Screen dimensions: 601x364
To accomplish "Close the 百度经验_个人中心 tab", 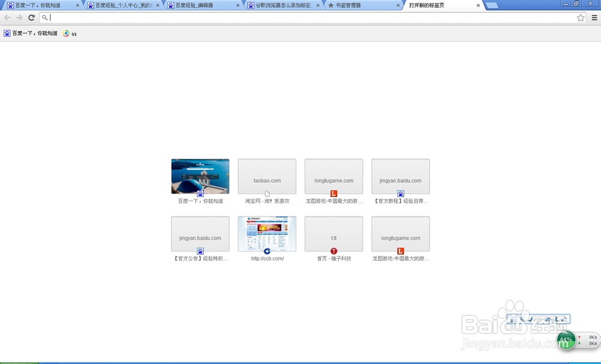I will (157, 5).
